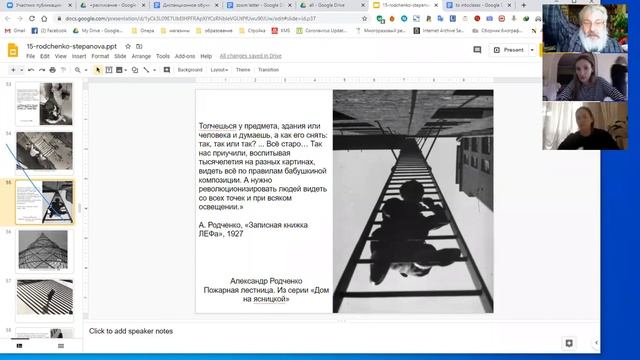Open the Layout dropdown

click(219, 70)
